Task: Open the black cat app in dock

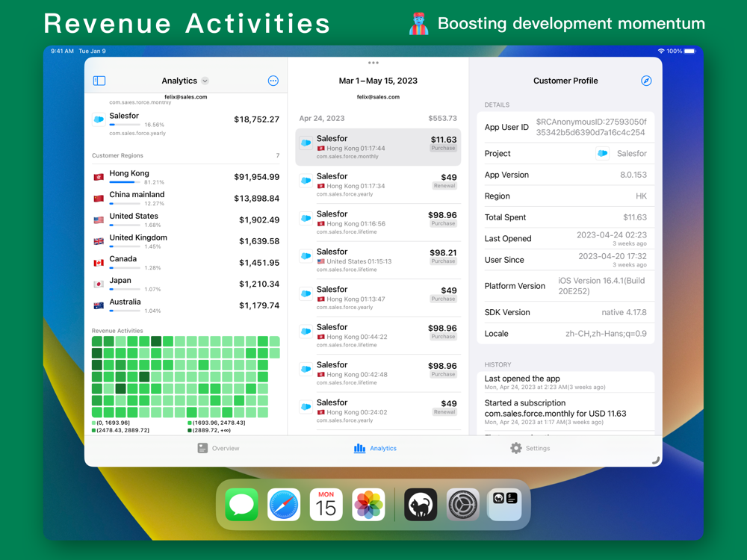Action: 420,504
